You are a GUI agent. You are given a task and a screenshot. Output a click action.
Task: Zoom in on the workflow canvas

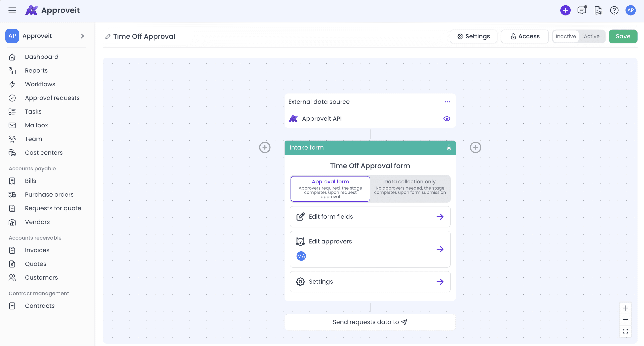click(625, 308)
